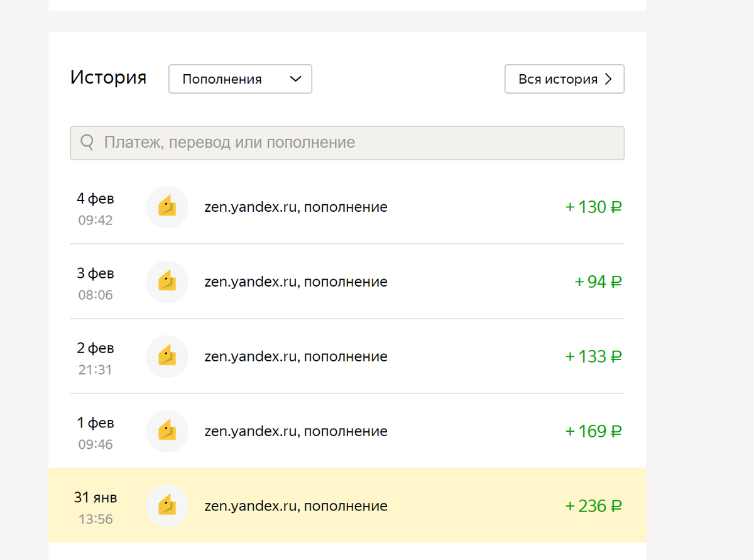The image size is (754, 560).
Task: Open the 3 фев zen.yandex.ru top-up entry
Action: [347, 282]
